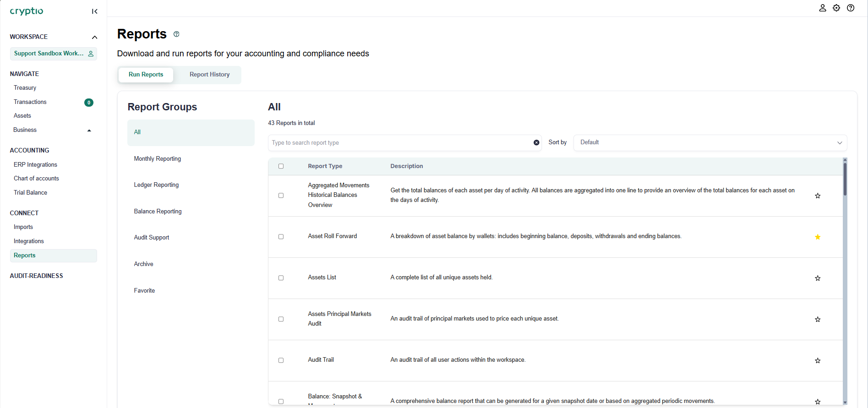Switch to the Report History tab
Screen dimensions: 868x408
click(209, 75)
